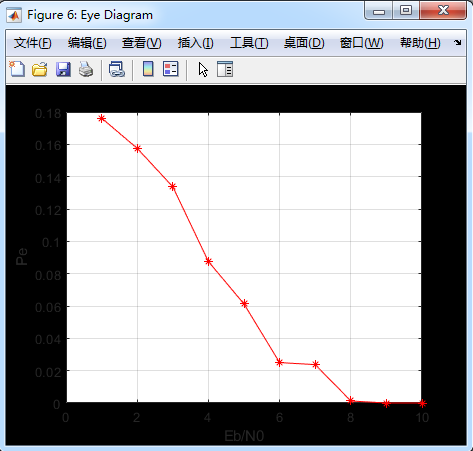Print figure with the printer icon
Image resolution: width=473 pixels, height=451 pixels.
click(x=86, y=69)
